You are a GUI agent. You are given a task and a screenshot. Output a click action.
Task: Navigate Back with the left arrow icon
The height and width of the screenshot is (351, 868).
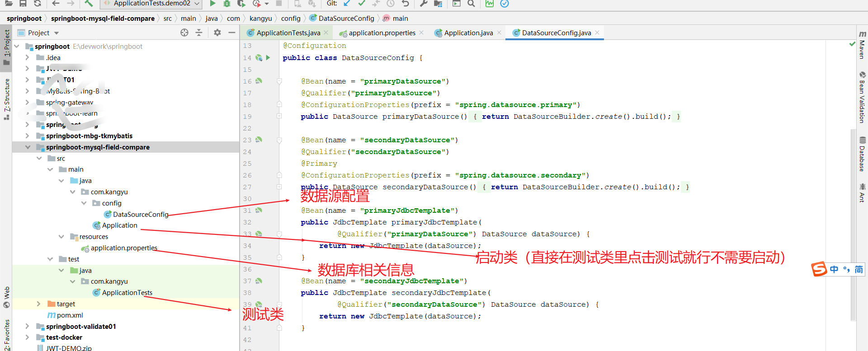tap(56, 4)
